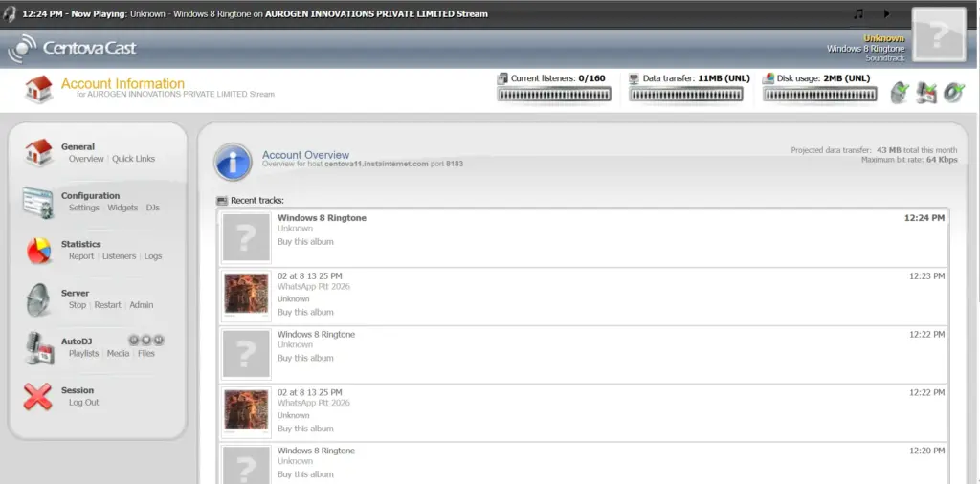Click Buy this album for the 12:23 PM track
Screen dimensions: 980x484
(305, 312)
